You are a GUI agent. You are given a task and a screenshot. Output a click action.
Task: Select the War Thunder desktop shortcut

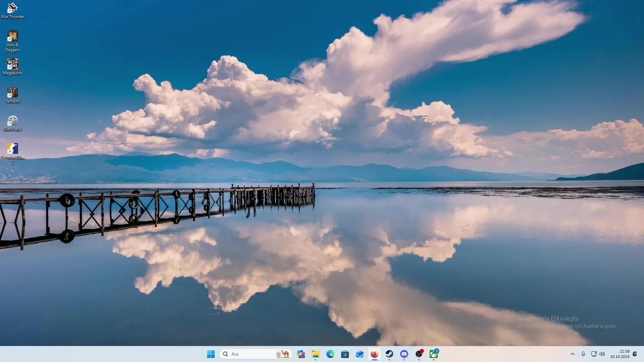(x=13, y=11)
